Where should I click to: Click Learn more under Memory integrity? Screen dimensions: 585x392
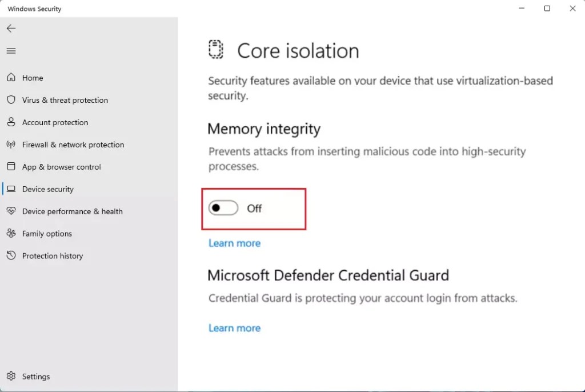234,243
